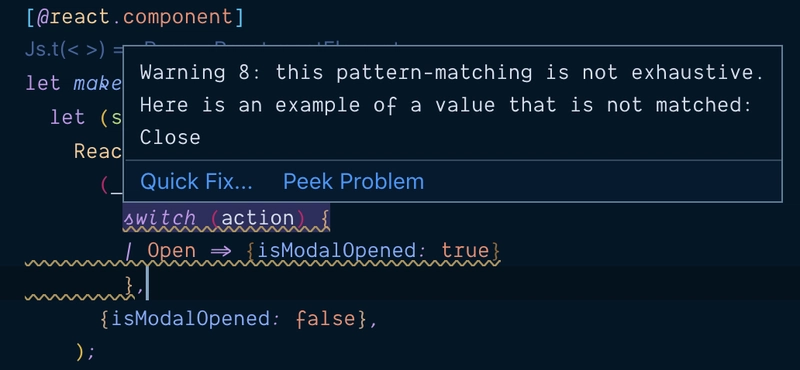Place cursor on @react.component decorator
The image size is (800, 370).
point(135,17)
